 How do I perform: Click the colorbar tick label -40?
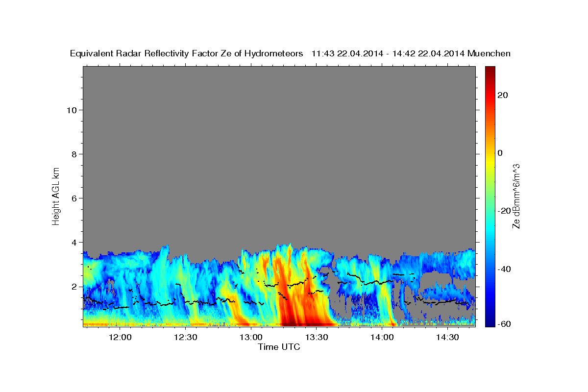coord(505,269)
